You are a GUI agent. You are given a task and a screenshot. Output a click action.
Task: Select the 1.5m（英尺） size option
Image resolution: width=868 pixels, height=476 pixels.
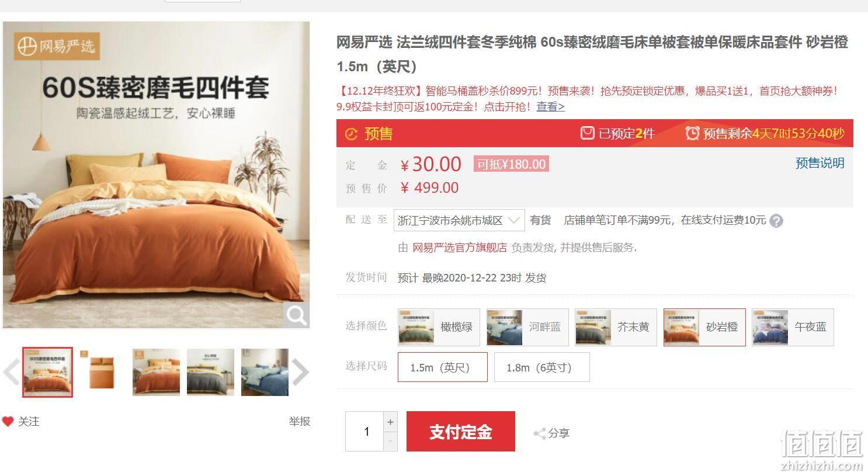click(443, 367)
